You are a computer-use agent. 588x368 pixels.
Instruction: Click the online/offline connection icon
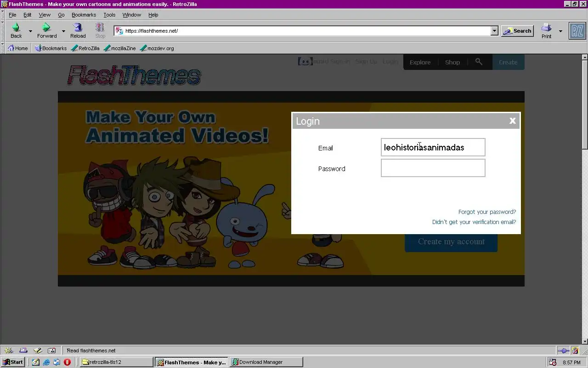click(x=563, y=351)
